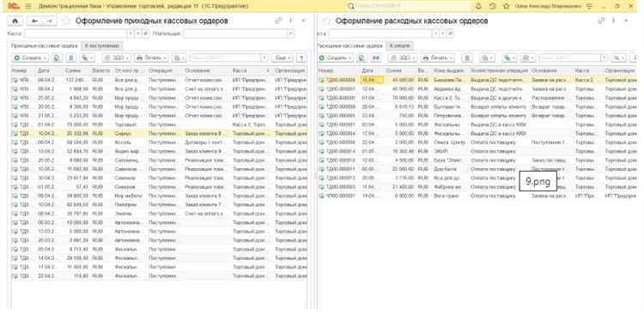
Task: Sort расходных list by Кому выдан header
Action: click(450, 70)
